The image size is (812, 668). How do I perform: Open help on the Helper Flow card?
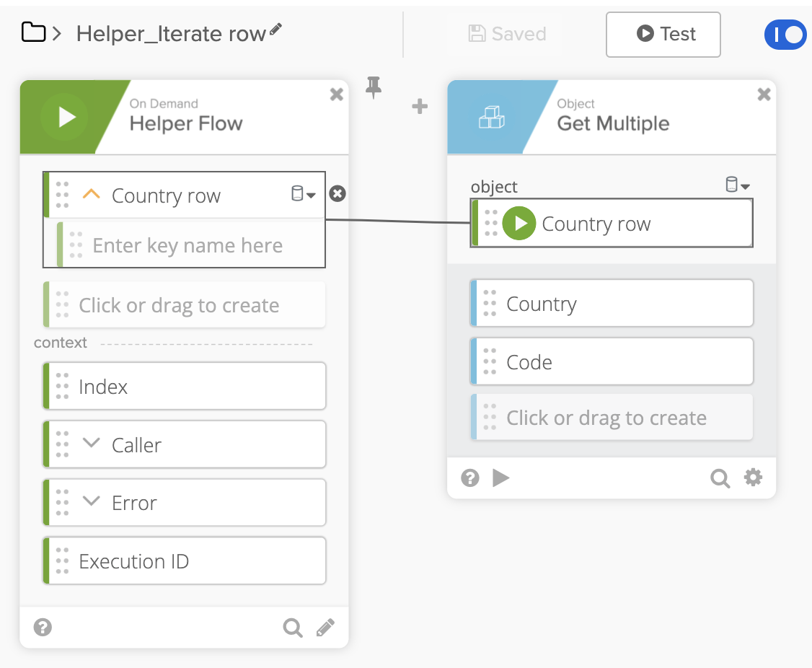click(43, 628)
